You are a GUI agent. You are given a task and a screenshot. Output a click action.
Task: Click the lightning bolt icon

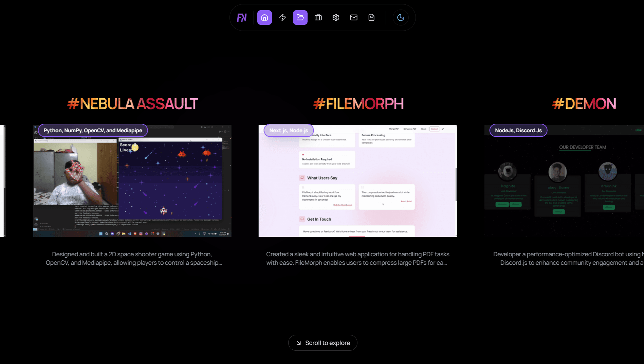click(282, 18)
